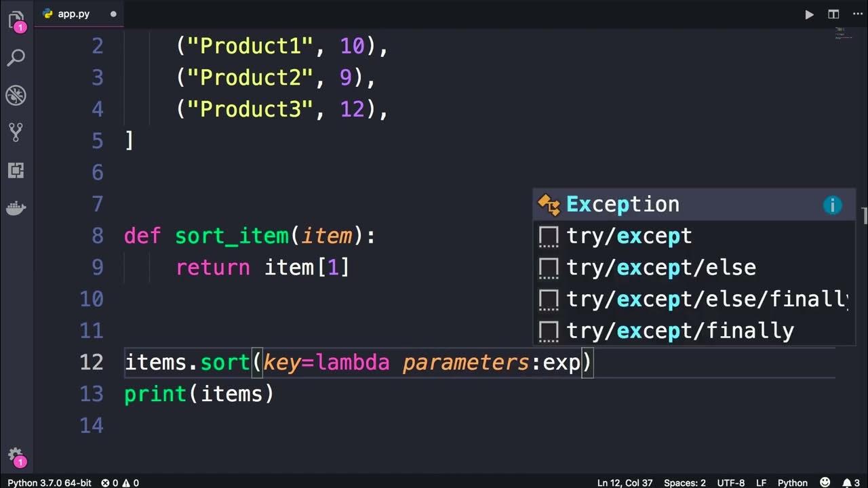Open the Source Control view
The width and height of the screenshot is (868, 488).
[16, 132]
